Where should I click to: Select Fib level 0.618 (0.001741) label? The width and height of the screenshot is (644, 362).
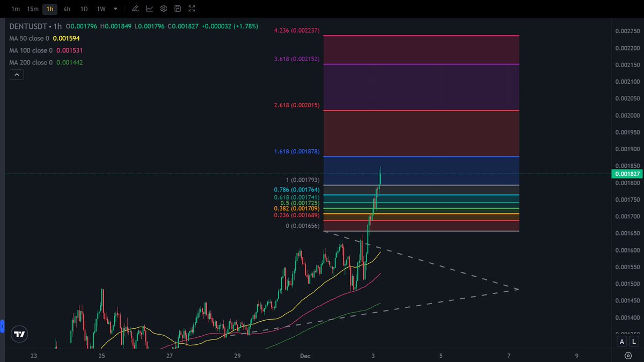click(297, 198)
